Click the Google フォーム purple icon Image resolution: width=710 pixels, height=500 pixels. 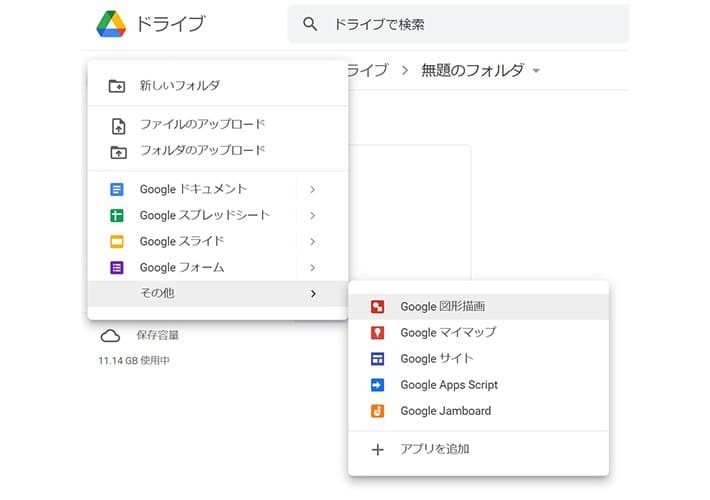117,268
